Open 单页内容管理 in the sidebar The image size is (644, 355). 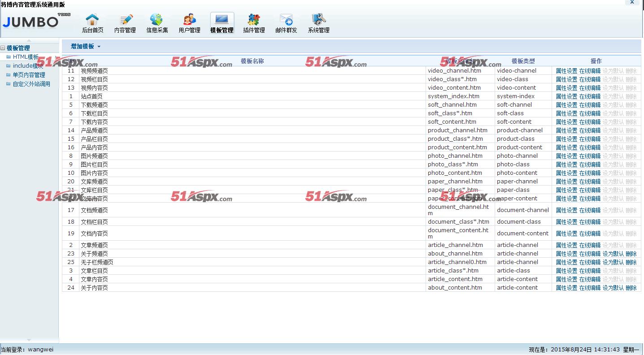[29, 75]
